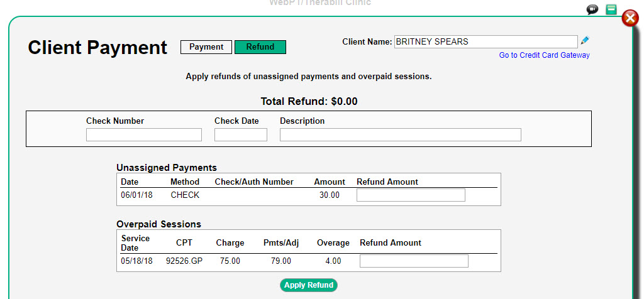
Task: Click the Apply Refund button
Action: pos(309,285)
